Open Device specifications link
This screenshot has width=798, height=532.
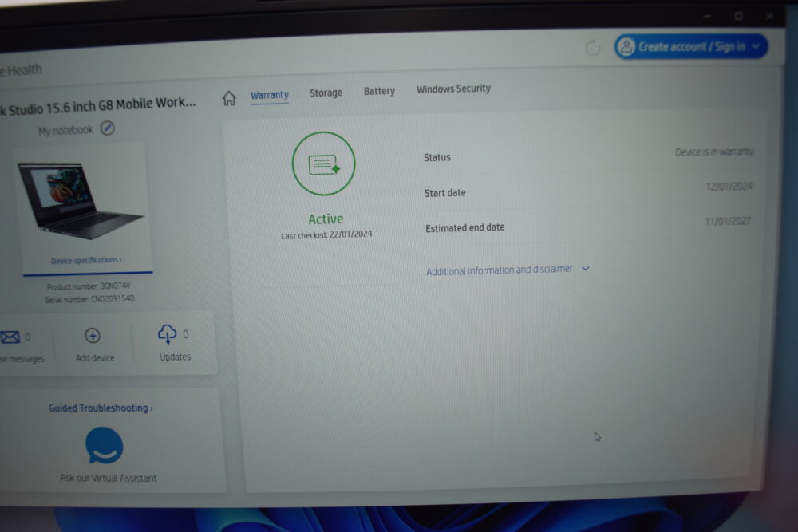coord(86,260)
